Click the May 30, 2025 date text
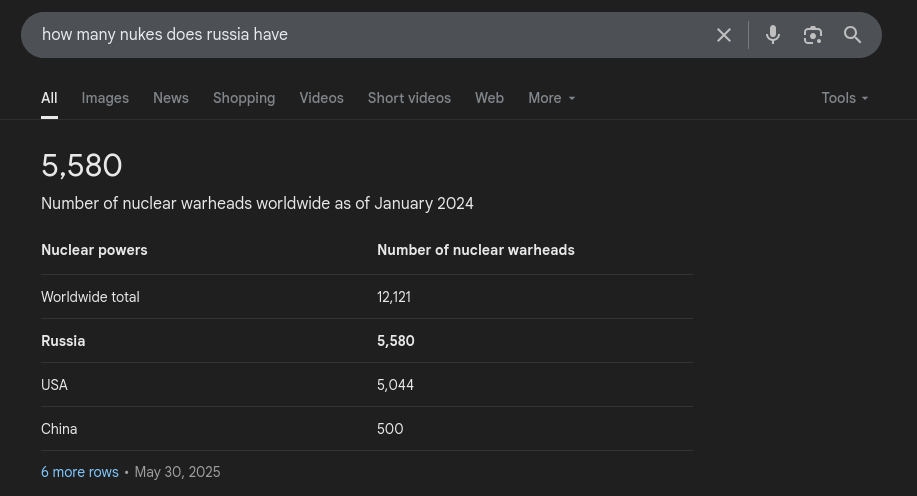Viewport: 917px width, 496px height. coord(177,472)
